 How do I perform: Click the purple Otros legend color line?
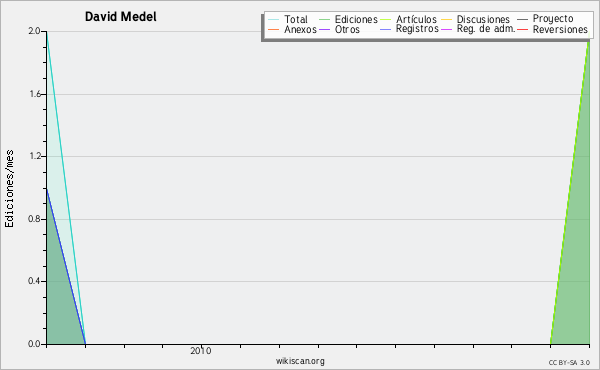click(x=324, y=29)
